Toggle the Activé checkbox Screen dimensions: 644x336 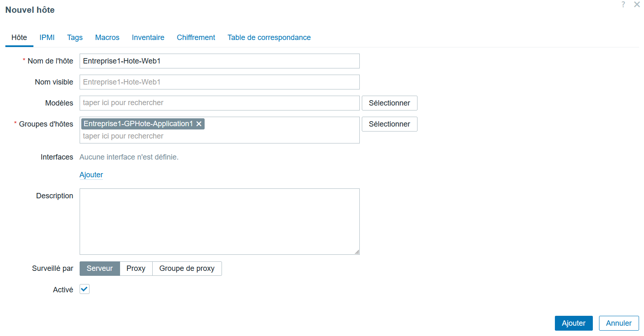tap(85, 289)
